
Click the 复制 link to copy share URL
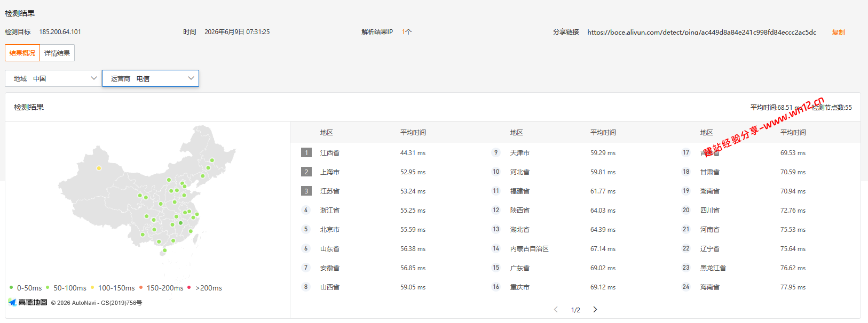[x=838, y=32]
